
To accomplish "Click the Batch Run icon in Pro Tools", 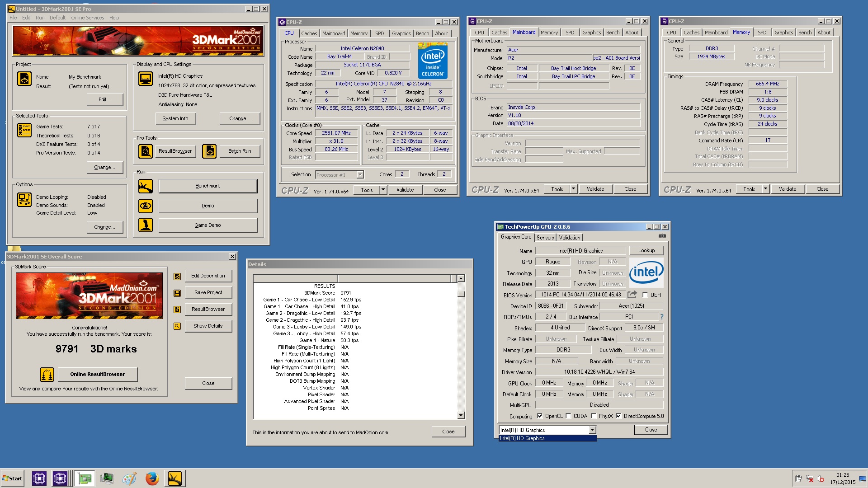I will [209, 151].
